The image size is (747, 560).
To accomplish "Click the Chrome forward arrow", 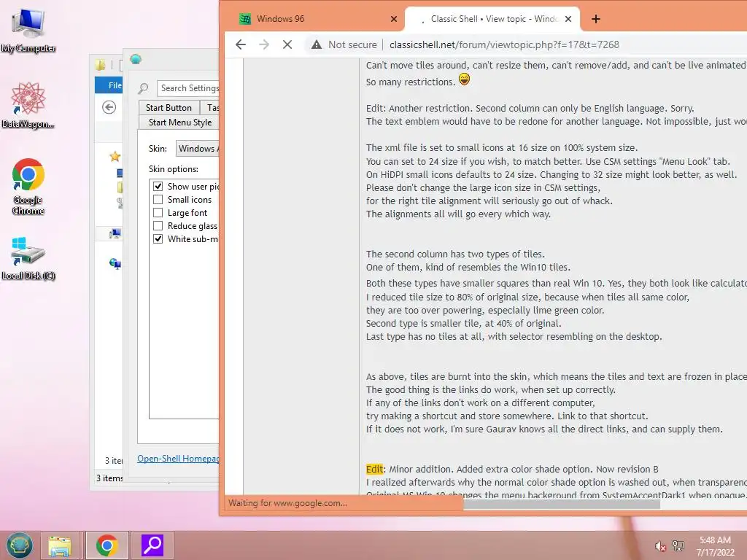I will click(x=264, y=44).
